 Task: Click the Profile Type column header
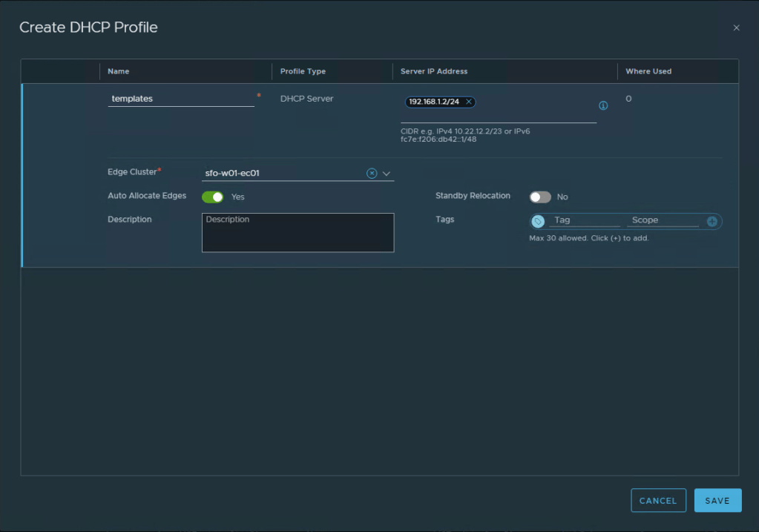(x=303, y=71)
